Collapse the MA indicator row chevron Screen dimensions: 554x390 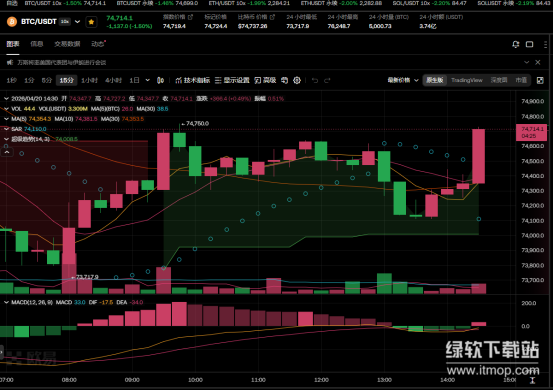pyautogui.click(x=6, y=119)
